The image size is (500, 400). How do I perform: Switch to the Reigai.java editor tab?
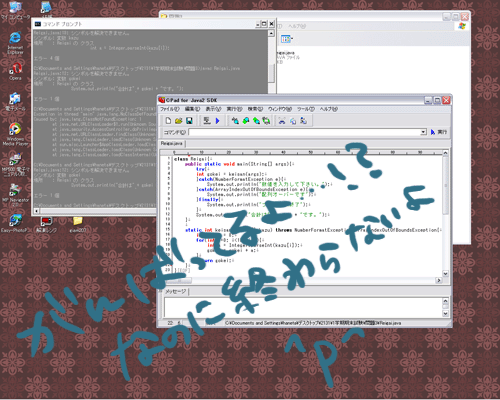pyautogui.click(x=172, y=143)
